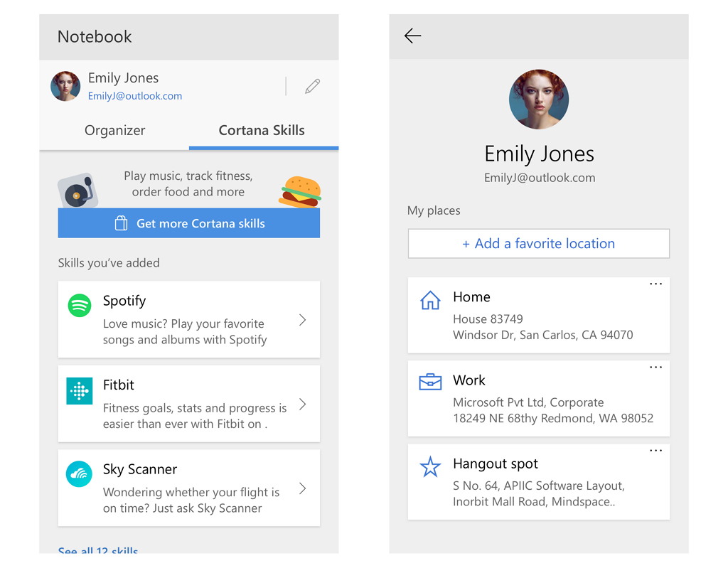728x573 pixels.
Task: Click Fitbit skill title text
Action: [x=119, y=385]
